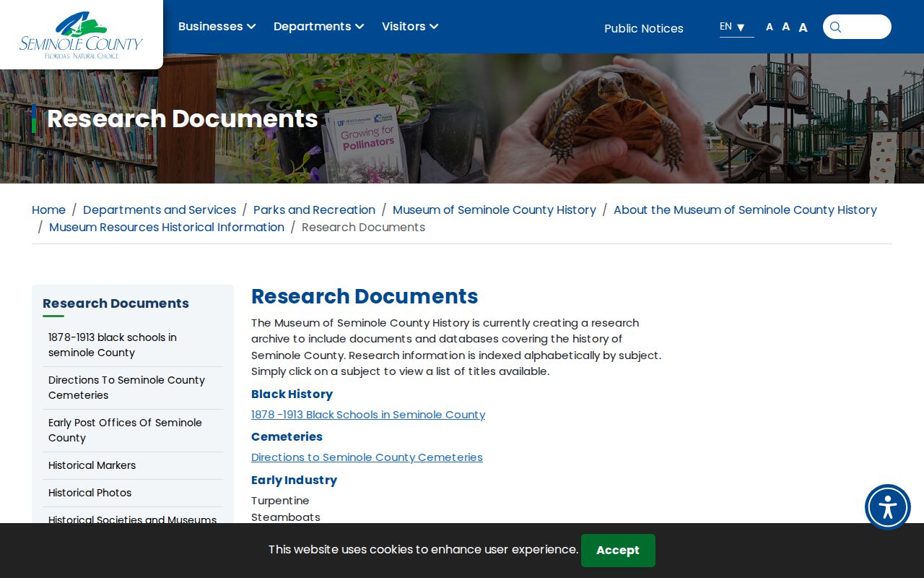The height and width of the screenshot is (578, 924).
Task: Open Museum of Seminole County History breadcrumb
Action: coord(494,210)
